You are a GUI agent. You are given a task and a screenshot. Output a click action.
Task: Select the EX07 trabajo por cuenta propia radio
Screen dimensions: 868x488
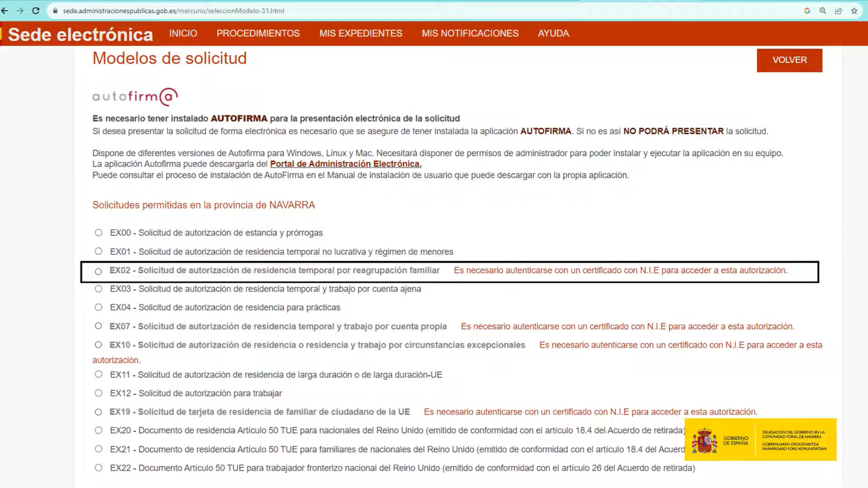point(98,326)
